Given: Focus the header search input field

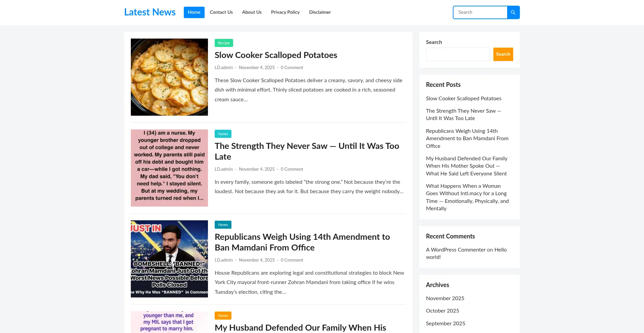Looking at the screenshot, I should coord(480,12).
